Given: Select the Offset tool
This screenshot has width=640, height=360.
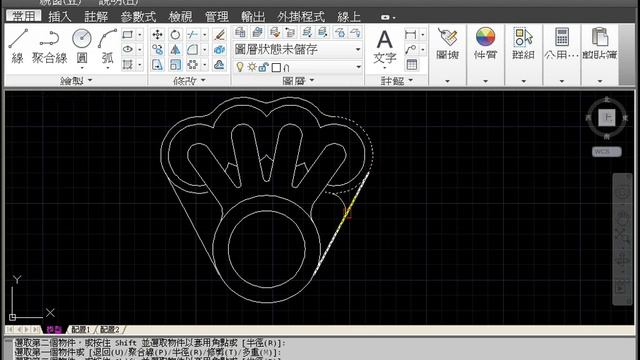Looking at the screenshot, I should [220, 64].
